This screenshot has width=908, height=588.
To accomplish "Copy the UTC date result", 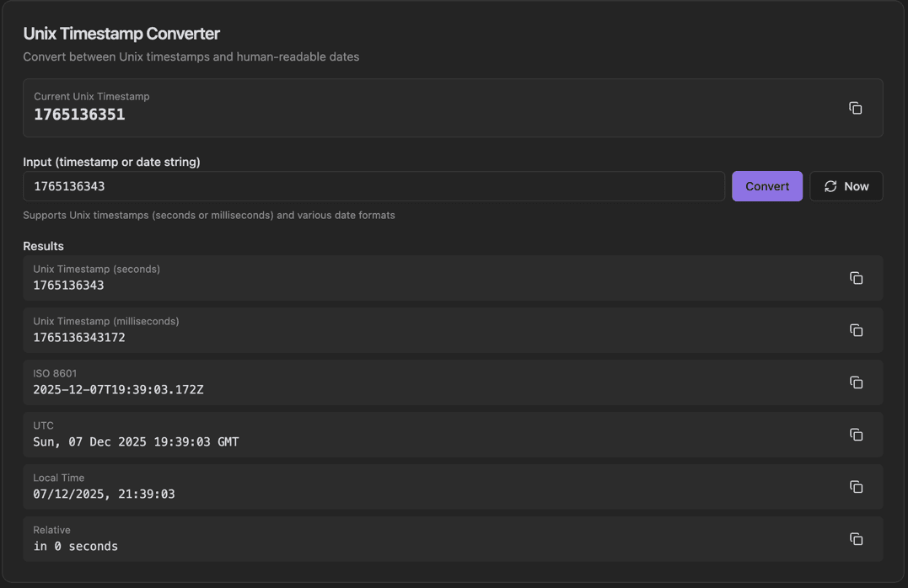I will point(856,435).
